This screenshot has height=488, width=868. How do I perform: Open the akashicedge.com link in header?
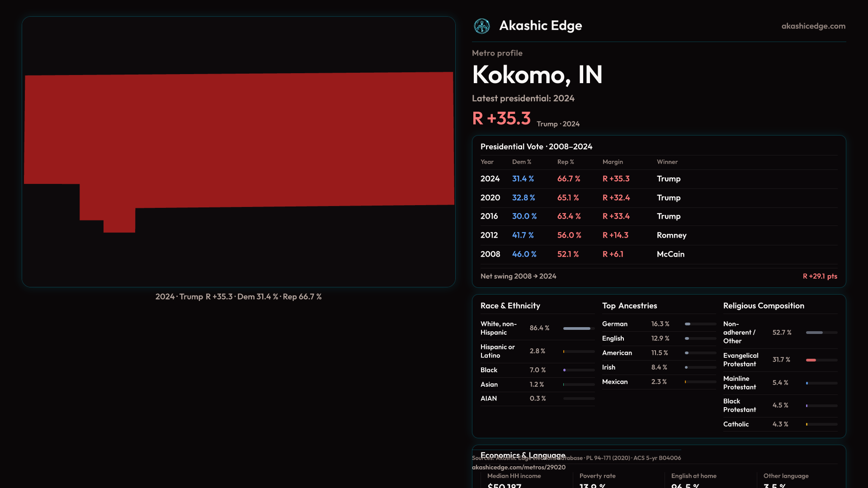[813, 26]
